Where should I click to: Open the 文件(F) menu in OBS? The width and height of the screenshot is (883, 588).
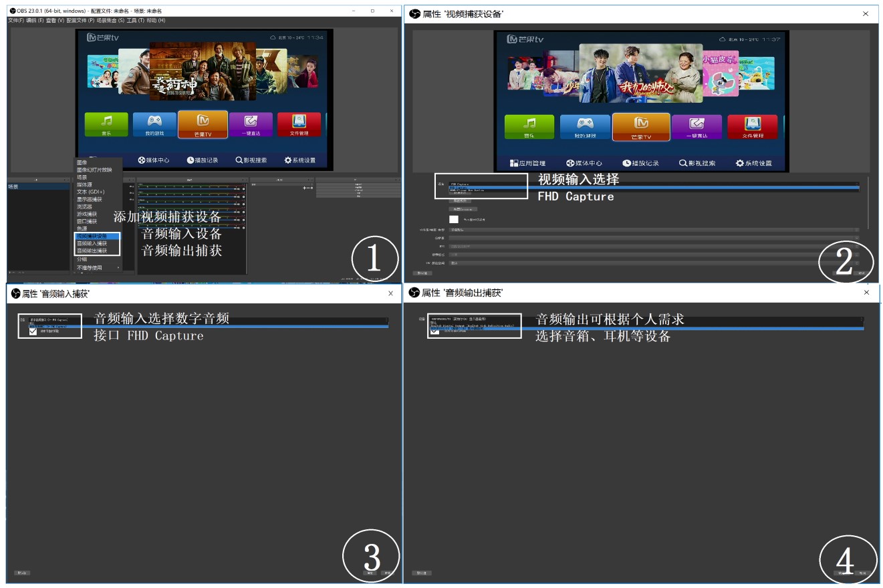pyautogui.click(x=15, y=21)
